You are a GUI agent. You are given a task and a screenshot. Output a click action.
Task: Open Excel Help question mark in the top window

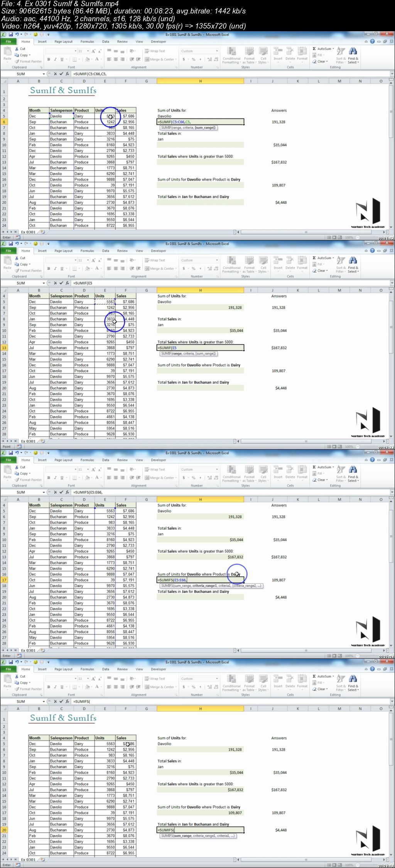tap(372, 42)
